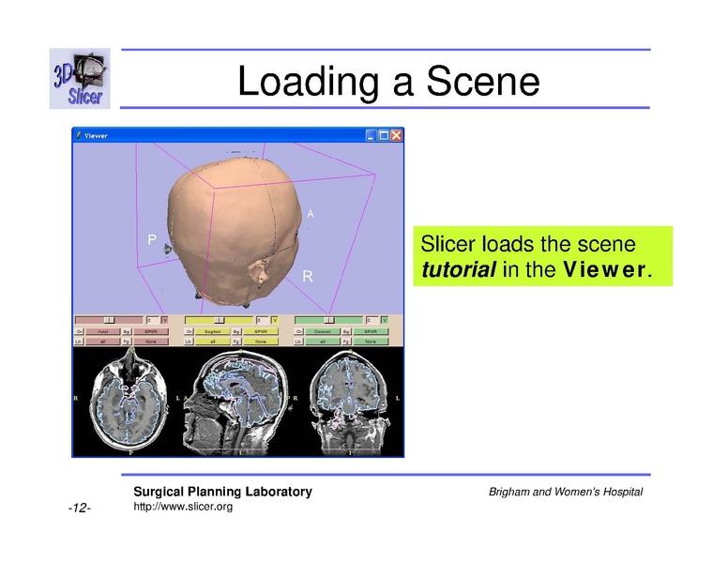Close the Viewer window
The height and width of the screenshot is (563, 728).
pyautogui.click(x=396, y=135)
